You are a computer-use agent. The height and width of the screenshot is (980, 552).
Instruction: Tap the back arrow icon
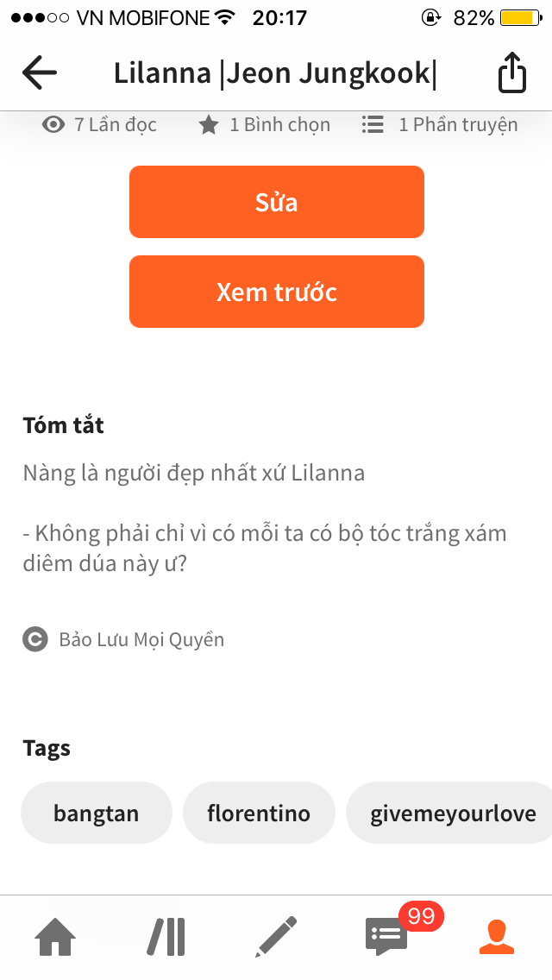(x=40, y=72)
